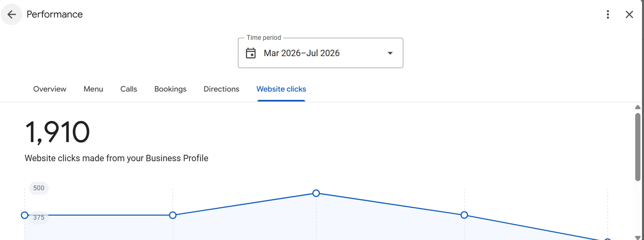Click the fourth data point on the chart
This screenshot has height=240, width=644.
464,215
